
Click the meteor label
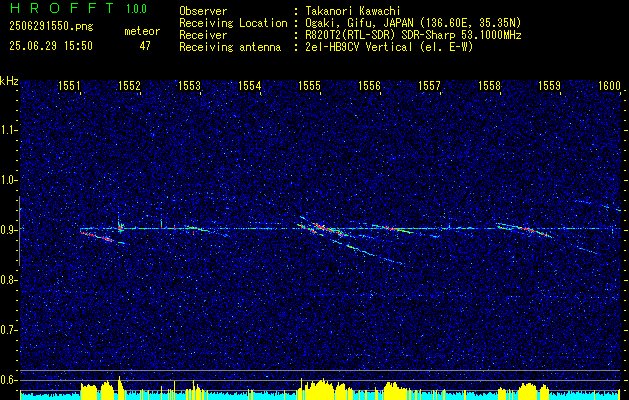(x=142, y=31)
